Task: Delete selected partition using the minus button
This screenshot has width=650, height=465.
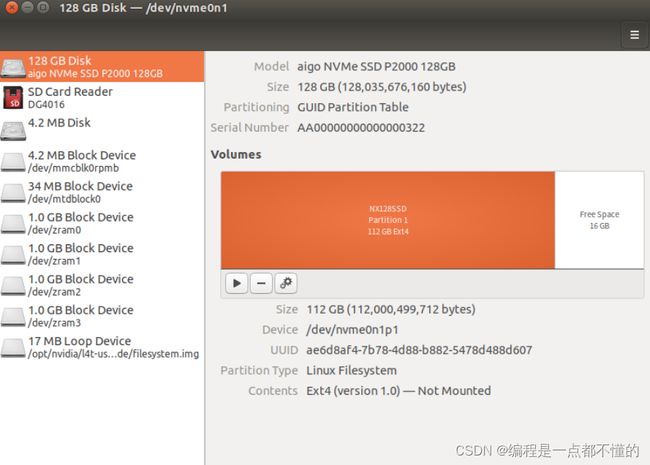Action: (261, 283)
